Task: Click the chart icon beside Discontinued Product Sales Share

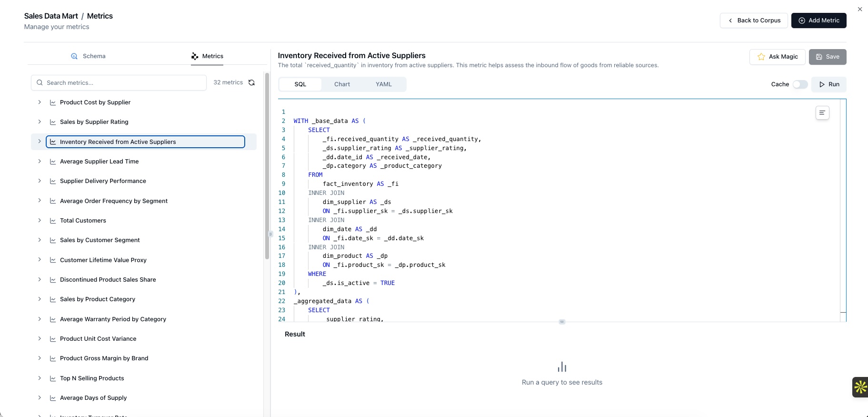Action: (x=53, y=280)
